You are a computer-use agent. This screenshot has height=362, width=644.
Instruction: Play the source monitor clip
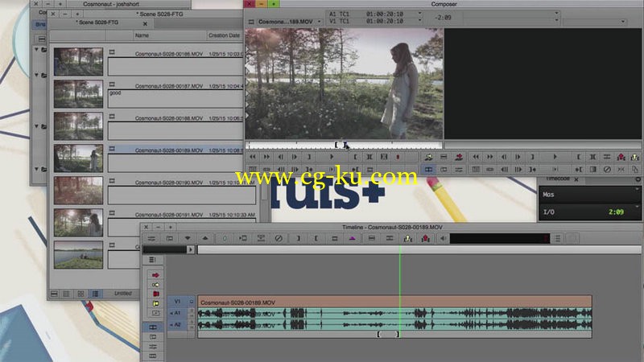point(332,157)
